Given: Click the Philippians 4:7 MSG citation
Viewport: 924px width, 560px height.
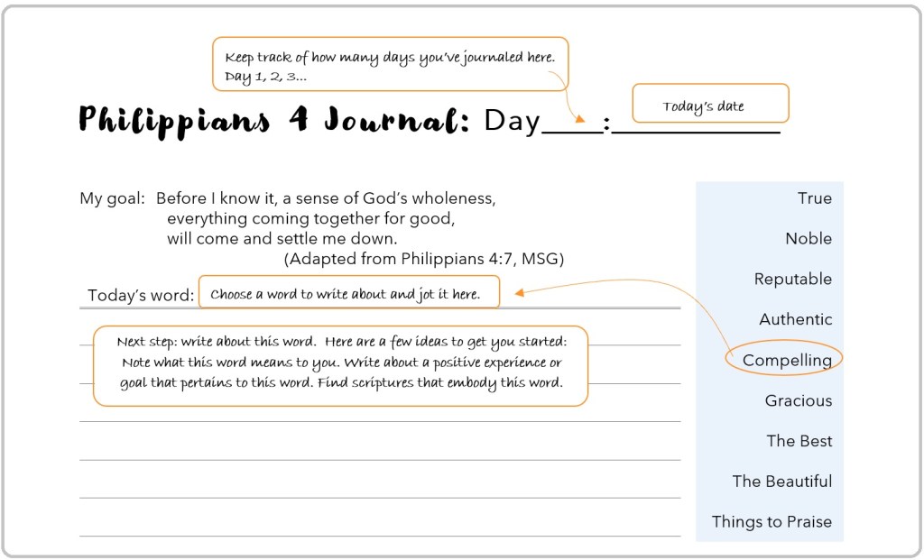Looking at the screenshot, I should pos(423,260).
